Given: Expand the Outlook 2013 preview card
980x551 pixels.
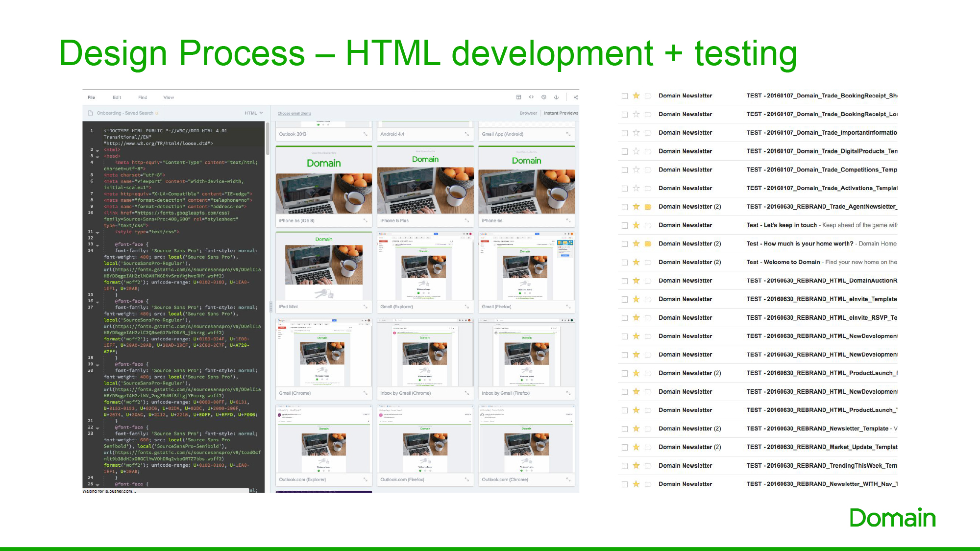Looking at the screenshot, I should pos(365,134).
